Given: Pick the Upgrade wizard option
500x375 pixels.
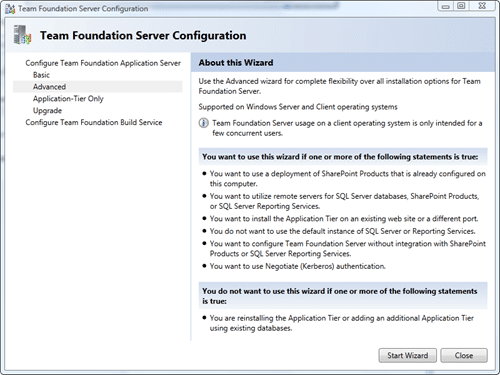Looking at the screenshot, I should pos(47,110).
